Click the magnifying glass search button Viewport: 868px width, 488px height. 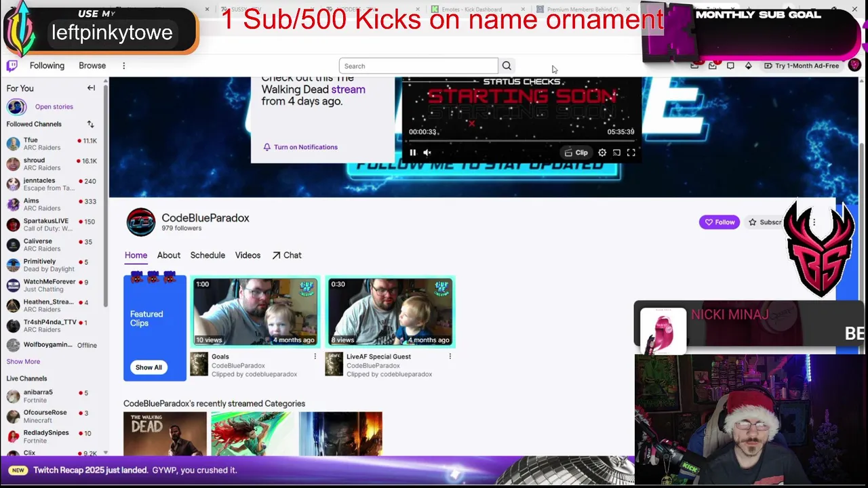click(507, 66)
